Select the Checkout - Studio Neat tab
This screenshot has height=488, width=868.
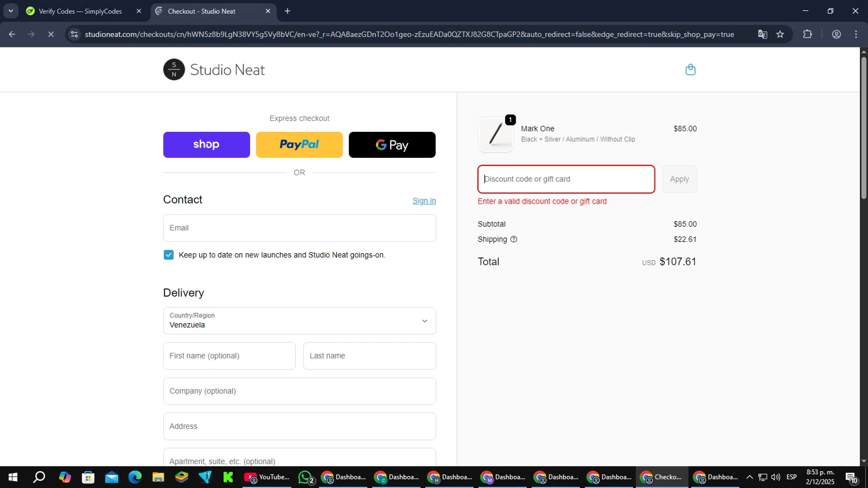click(x=201, y=11)
